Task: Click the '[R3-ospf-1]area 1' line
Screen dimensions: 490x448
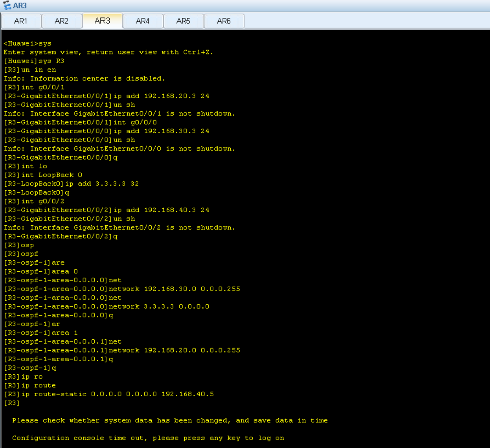Action: point(41,333)
